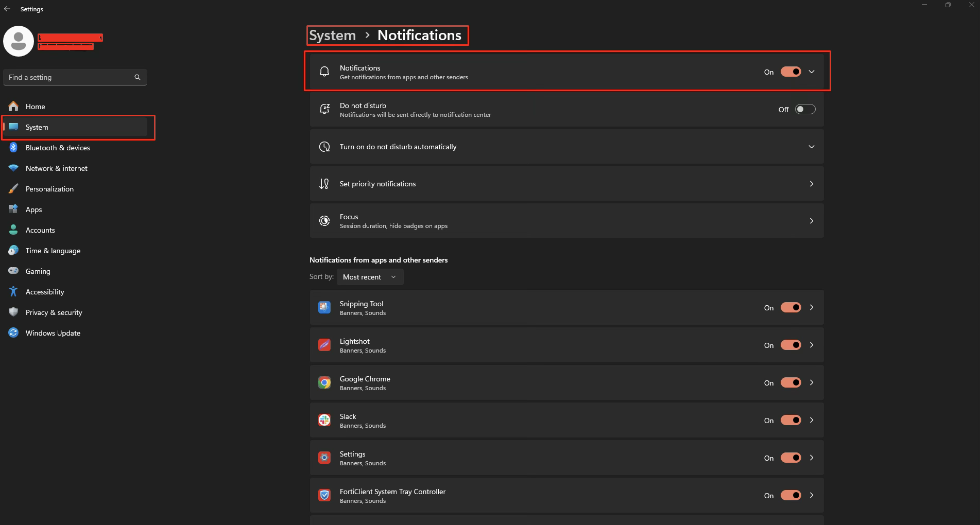Image resolution: width=980 pixels, height=525 pixels.
Task: Open Focus session settings
Action: click(x=566, y=221)
